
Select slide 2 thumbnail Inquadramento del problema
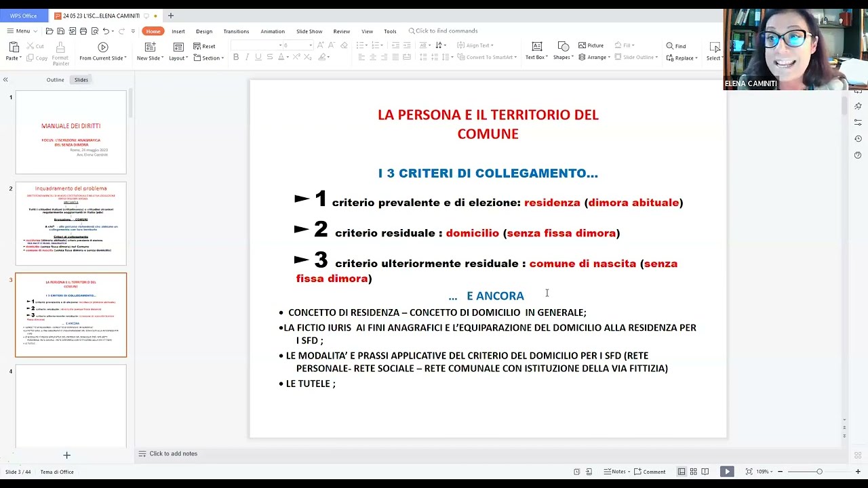tap(71, 224)
